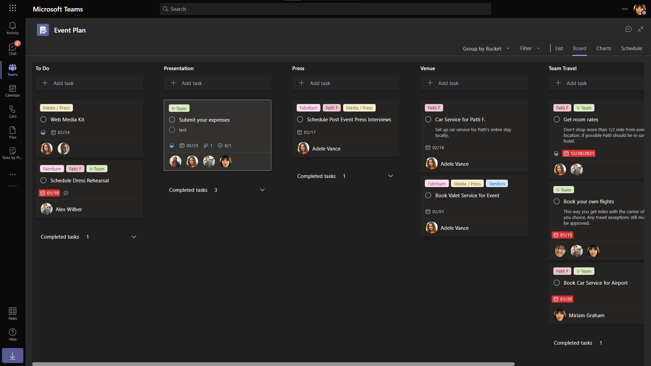
Task: Open Calls from the sidebar
Action: tap(12, 111)
